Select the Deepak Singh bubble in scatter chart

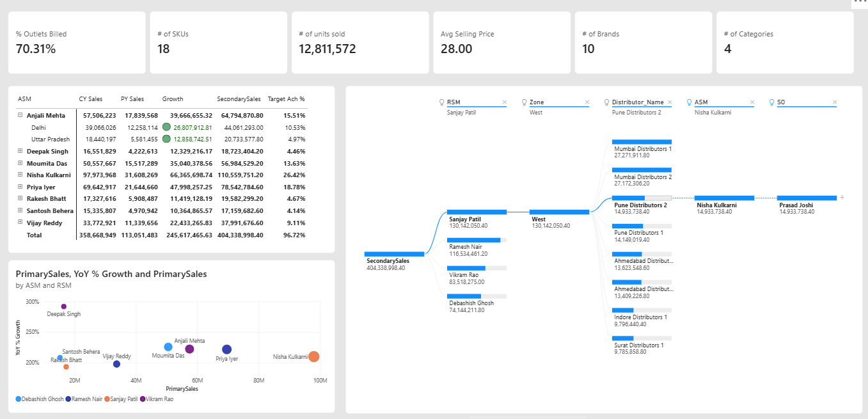point(64,306)
